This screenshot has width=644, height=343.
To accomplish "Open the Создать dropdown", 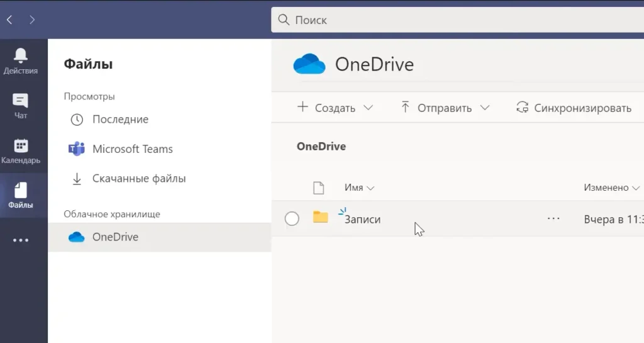I will pyautogui.click(x=335, y=108).
